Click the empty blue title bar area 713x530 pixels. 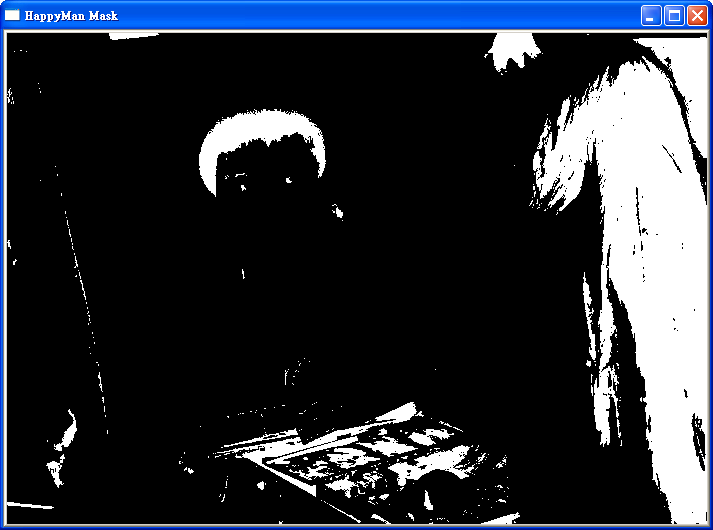click(x=380, y=15)
